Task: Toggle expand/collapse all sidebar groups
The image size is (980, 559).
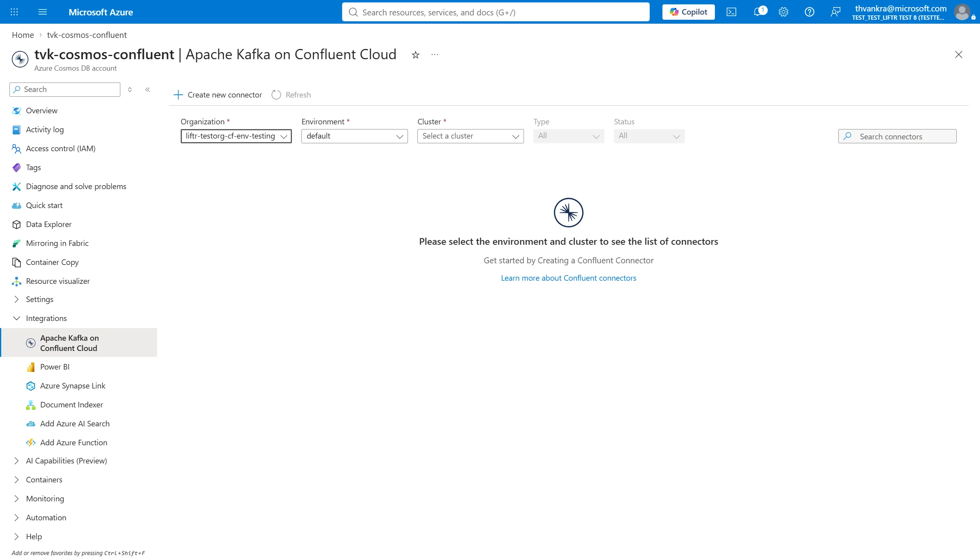Action: (130, 90)
